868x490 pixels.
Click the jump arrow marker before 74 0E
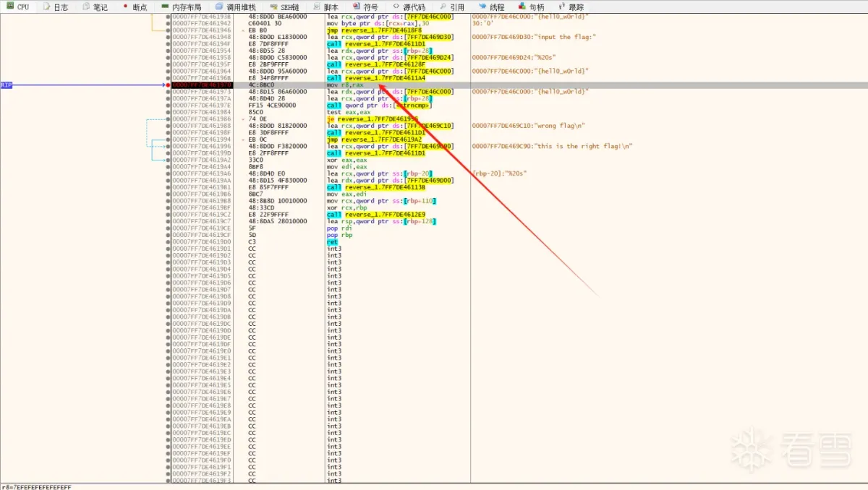(244, 119)
